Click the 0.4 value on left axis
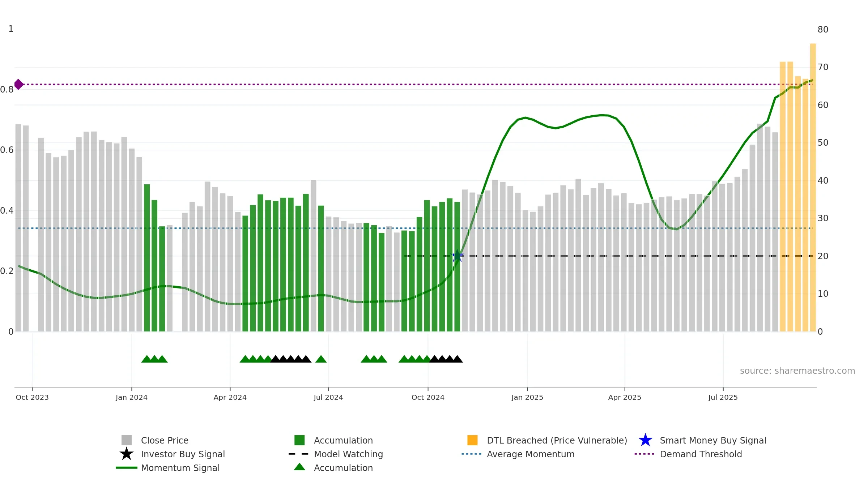The width and height of the screenshot is (868, 488). pos(7,211)
